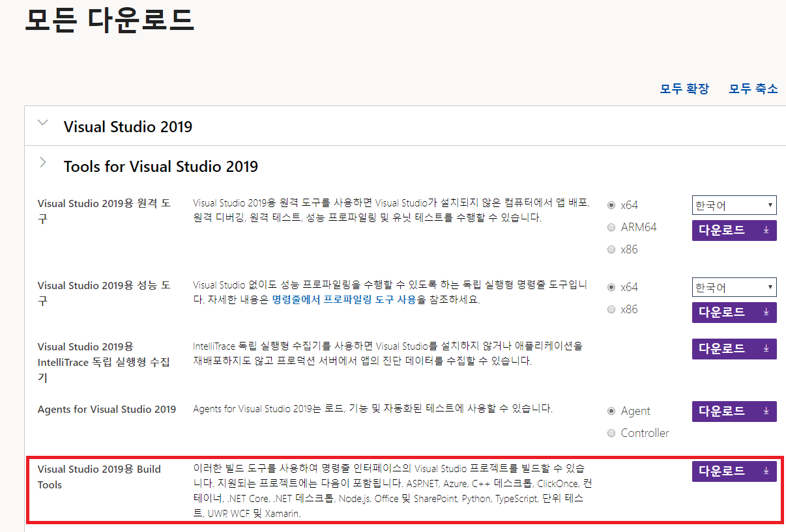The width and height of the screenshot is (786, 532).
Task: Select x64 for 원격 도구
Action: (x=611, y=204)
